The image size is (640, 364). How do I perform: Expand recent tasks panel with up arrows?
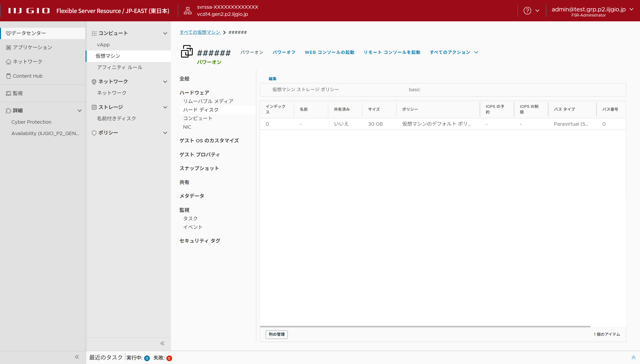pyautogui.click(x=633, y=357)
